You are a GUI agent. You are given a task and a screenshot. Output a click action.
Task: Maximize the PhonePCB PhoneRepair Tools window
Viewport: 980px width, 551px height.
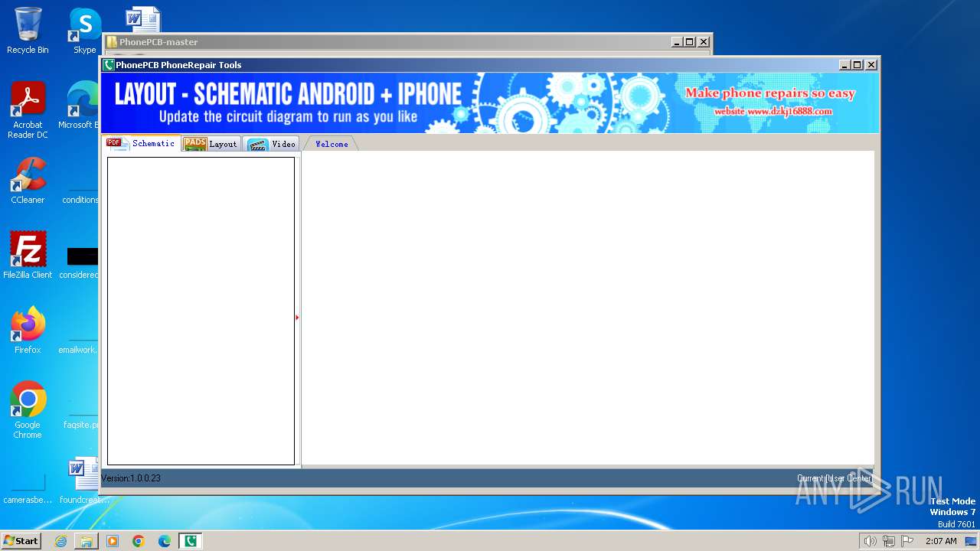(857, 65)
